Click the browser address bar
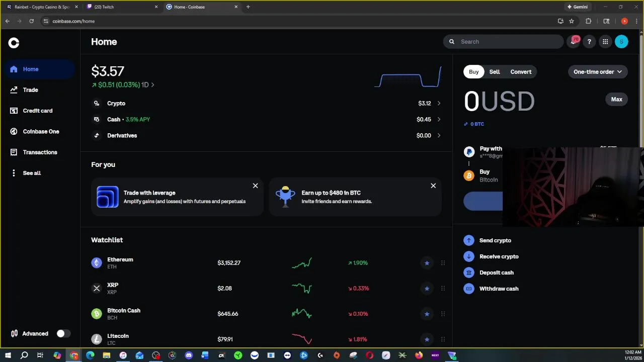The image size is (644, 362). pos(297,21)
